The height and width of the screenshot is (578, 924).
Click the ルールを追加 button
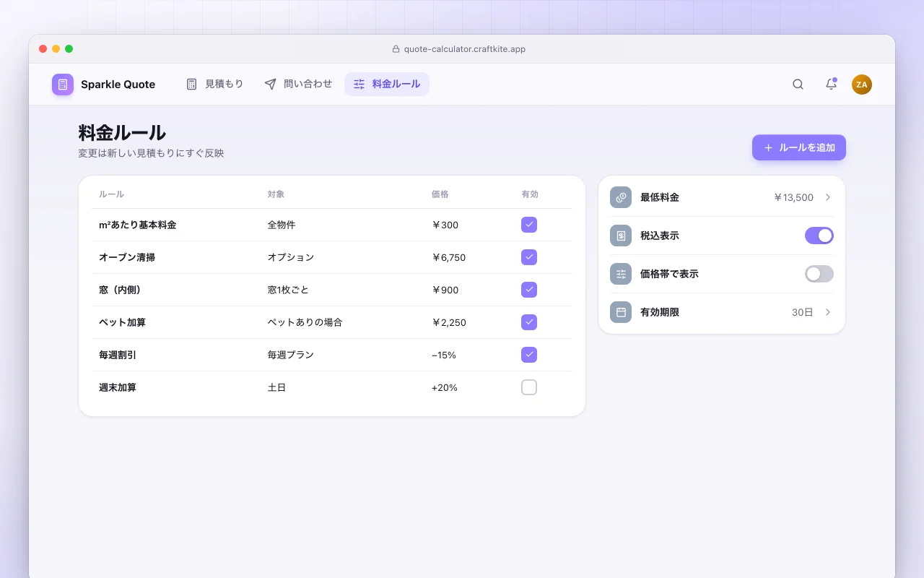(x=799, y=147)
